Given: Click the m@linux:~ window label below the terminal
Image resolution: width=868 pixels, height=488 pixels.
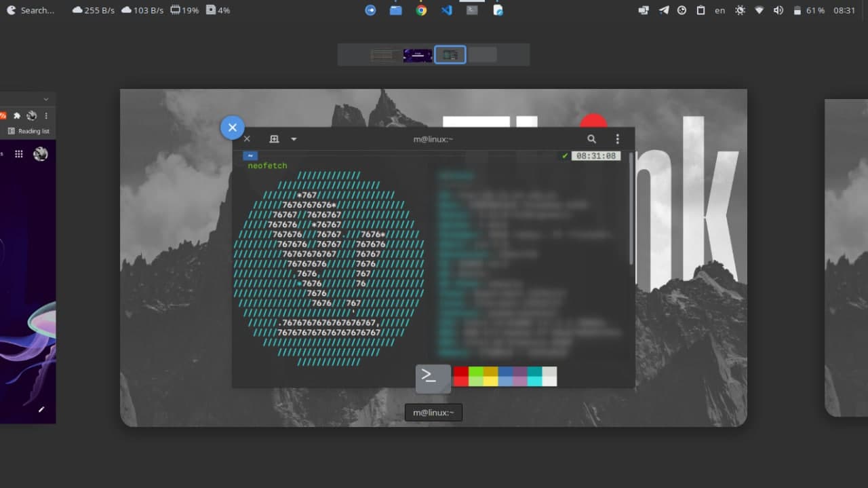Looking at the screenshot, I should point(433,412).
